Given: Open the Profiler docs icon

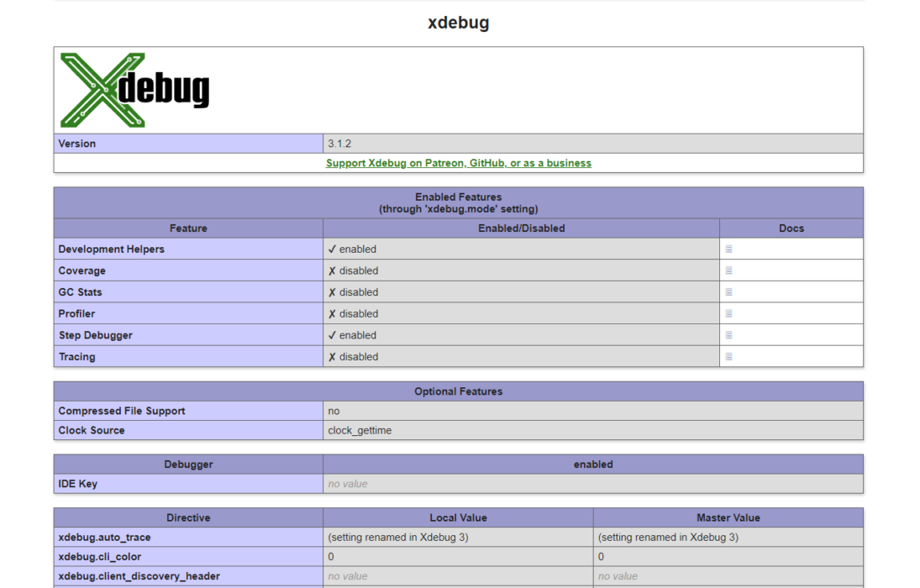Looking at the screenshot, I should (728, 313).
